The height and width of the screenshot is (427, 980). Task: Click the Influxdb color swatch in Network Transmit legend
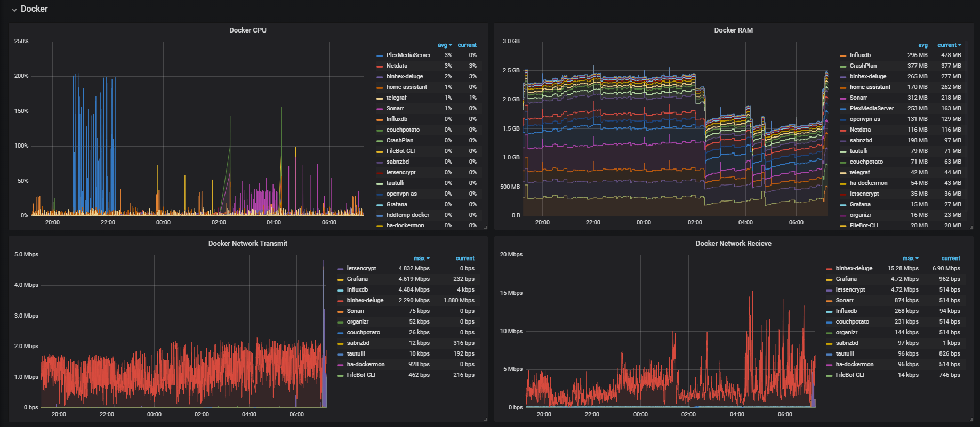pos(340,291)
